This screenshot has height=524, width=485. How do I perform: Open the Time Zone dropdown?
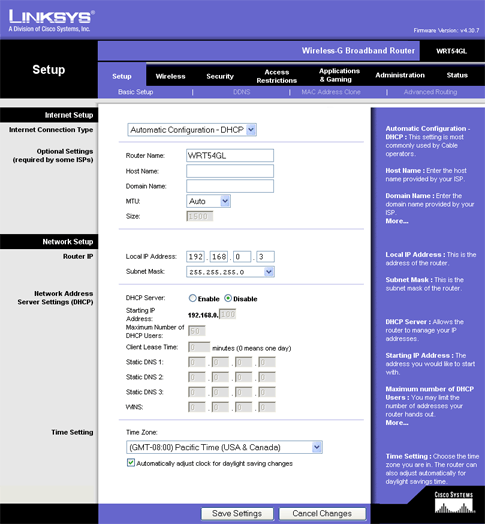coord(224,447)
